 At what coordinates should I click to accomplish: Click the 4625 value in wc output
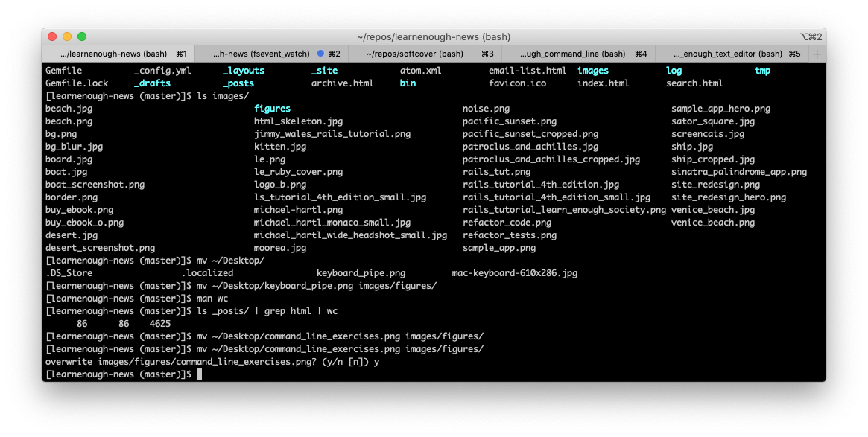click(159, 324)
